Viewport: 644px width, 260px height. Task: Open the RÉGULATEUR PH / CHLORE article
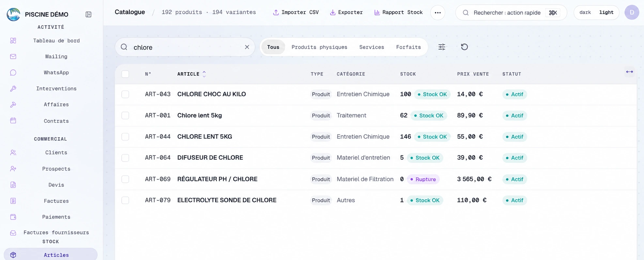(x=217, y=179)
